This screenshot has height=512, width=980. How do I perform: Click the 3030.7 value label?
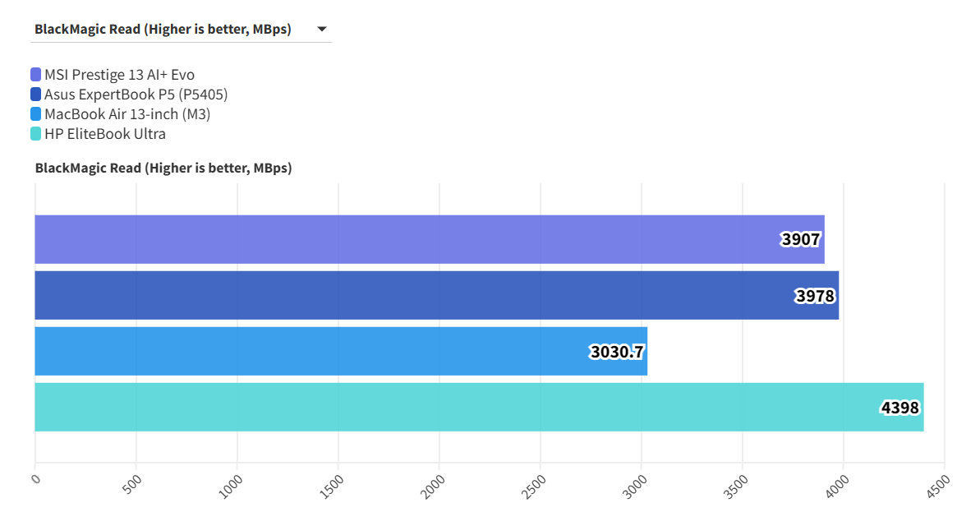click(x=617, y=352)
